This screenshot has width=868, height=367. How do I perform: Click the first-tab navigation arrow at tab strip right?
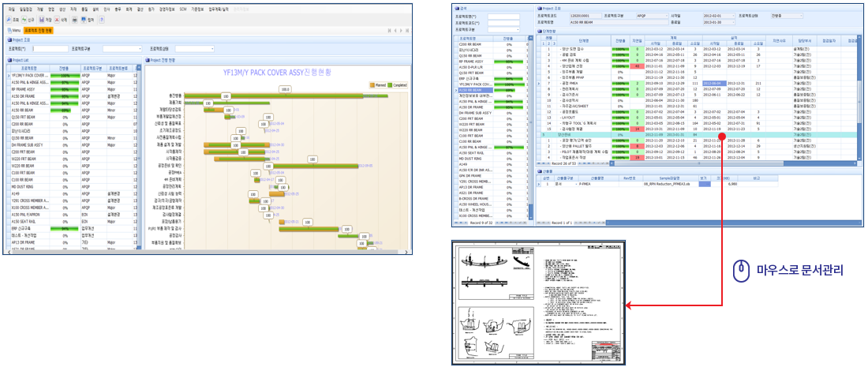pos(389,31)
